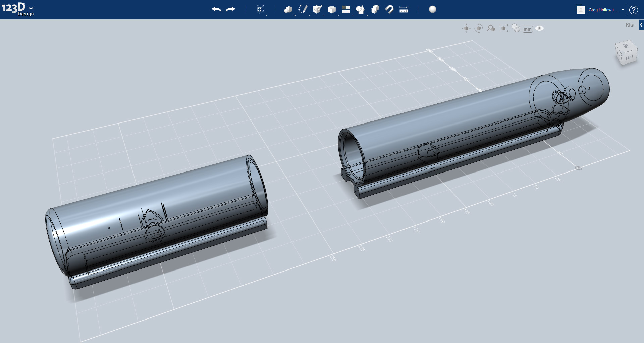Open the Construct tool

[x=317, y=9]
